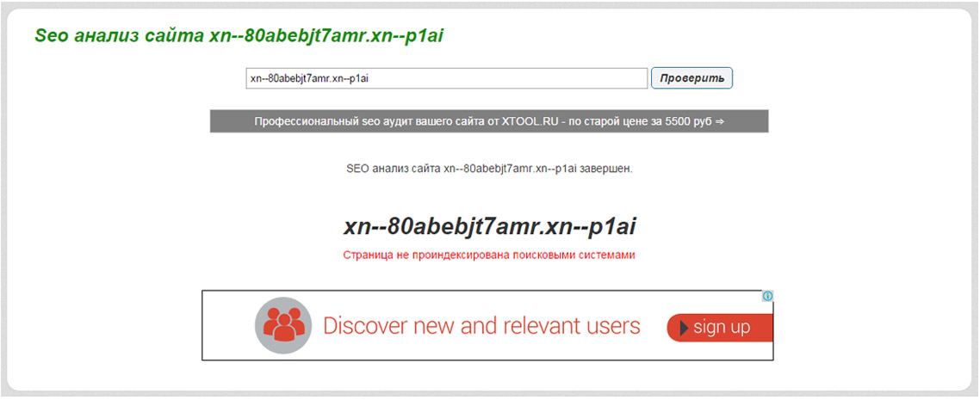Click the red sign up ad button
This screenshot has width=980, height=400.
tap(720, 328)
